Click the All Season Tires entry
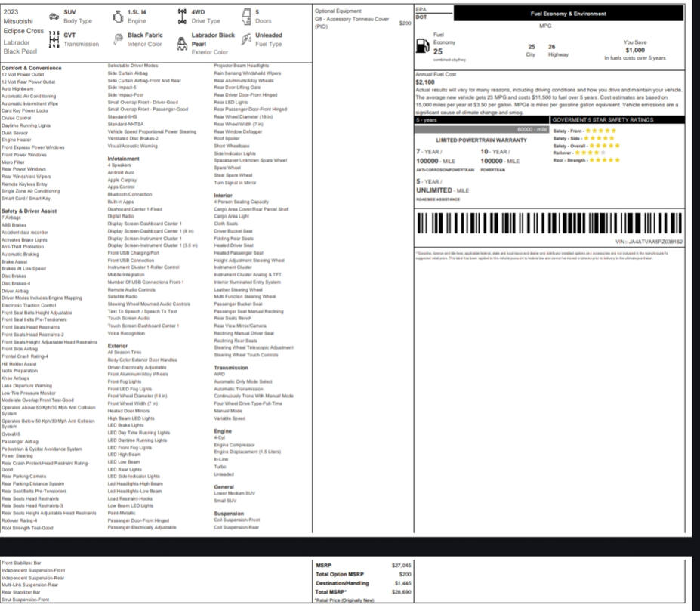700x611 pixels. (x=125, y=353)
